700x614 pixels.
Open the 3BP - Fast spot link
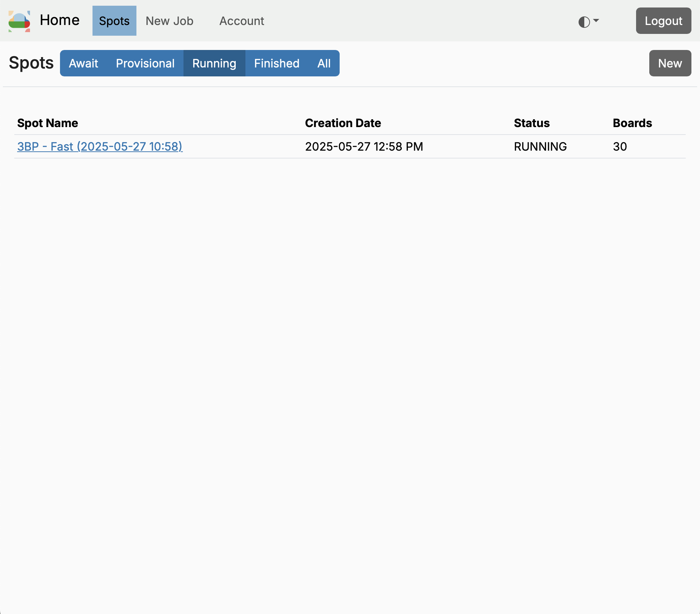pos(100,147)
